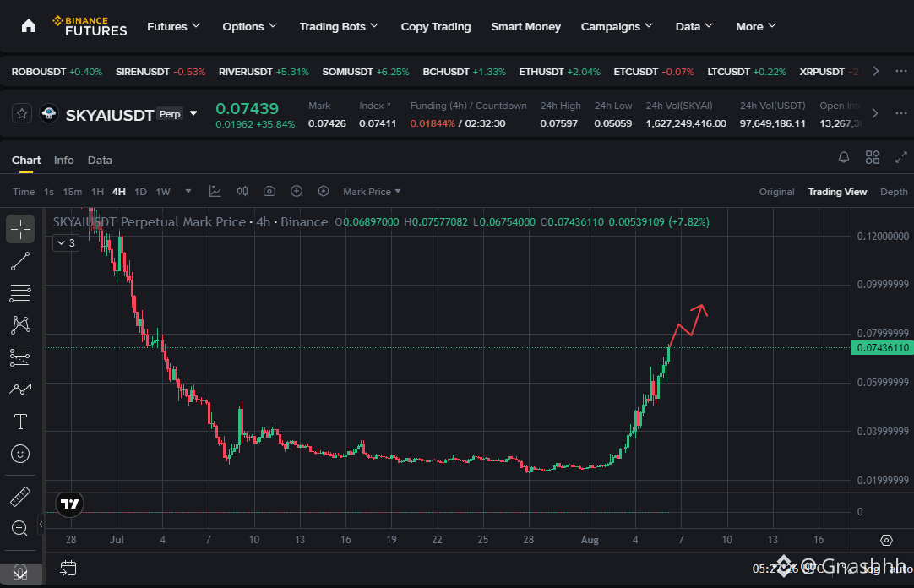
Task: Open the Info tab
Action: coord(64,161)
